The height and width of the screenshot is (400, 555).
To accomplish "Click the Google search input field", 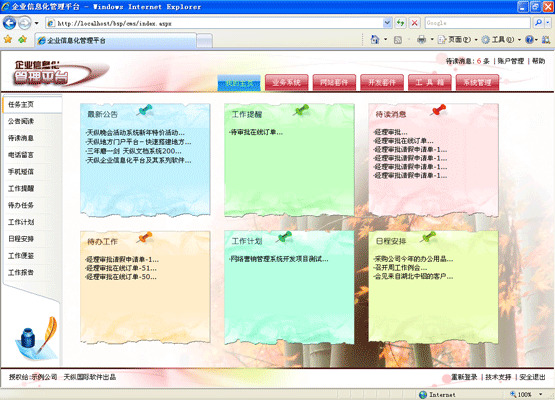I will pos(477,23).
